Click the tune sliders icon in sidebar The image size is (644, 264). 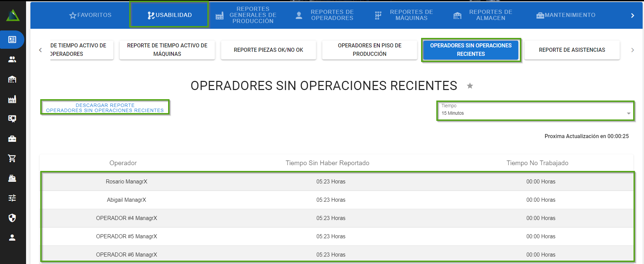(12, 198)
